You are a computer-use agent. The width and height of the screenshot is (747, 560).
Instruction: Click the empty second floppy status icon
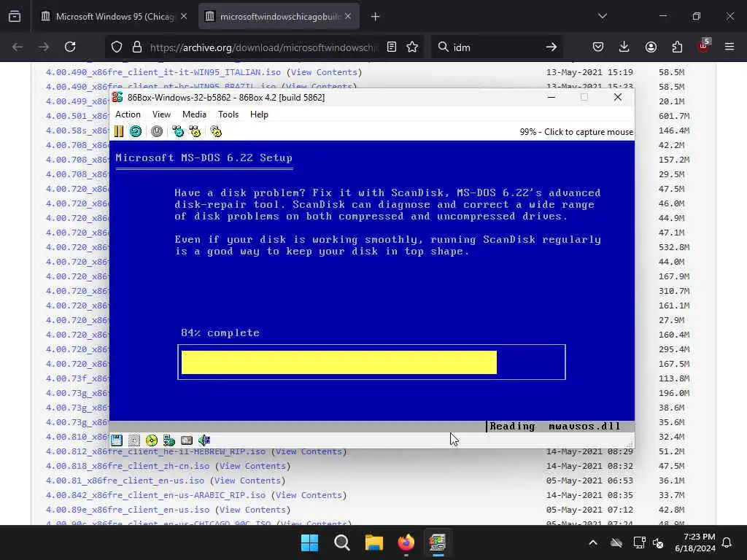click(134, 440)
